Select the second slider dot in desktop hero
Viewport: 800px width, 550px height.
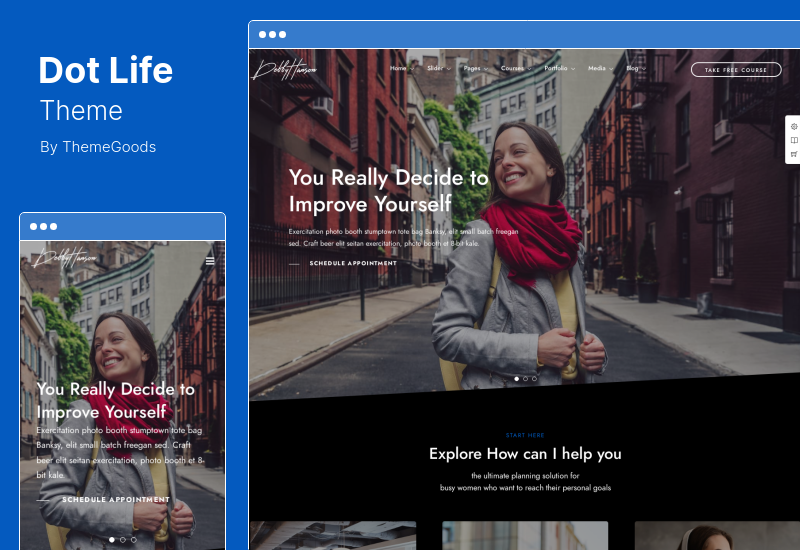[x=525, y=379]
